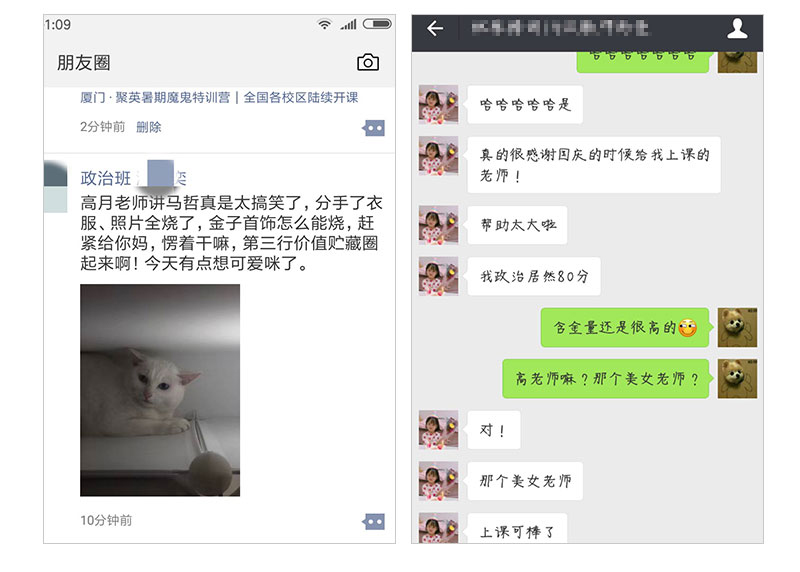Select the green 高老师嘛 message bubble

(x=606, y=379)
